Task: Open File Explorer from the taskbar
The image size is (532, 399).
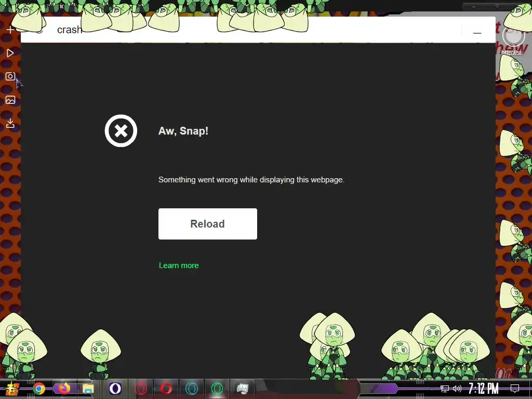Action: [88, 389]
